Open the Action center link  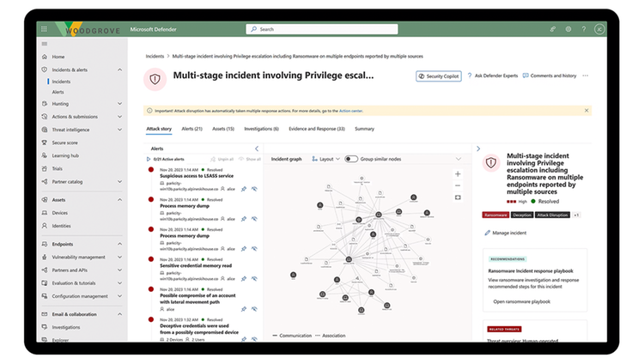[350, 111]
